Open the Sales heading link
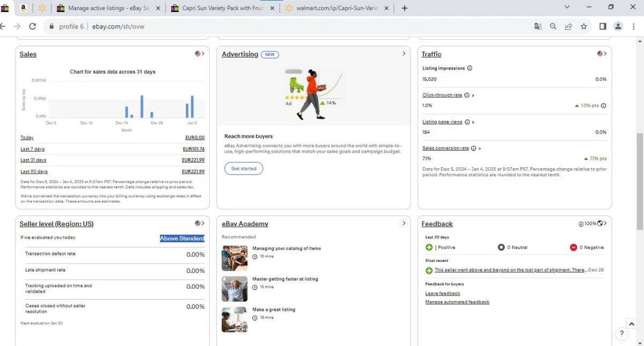 [x=28, y=54]
